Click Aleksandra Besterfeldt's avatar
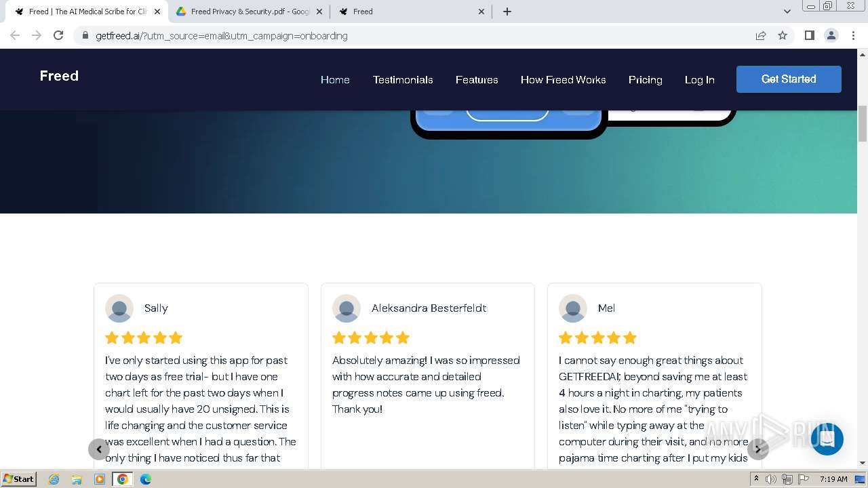Viewport: 868px width, 488px height. pyautogui.click(x=347, y=308)
